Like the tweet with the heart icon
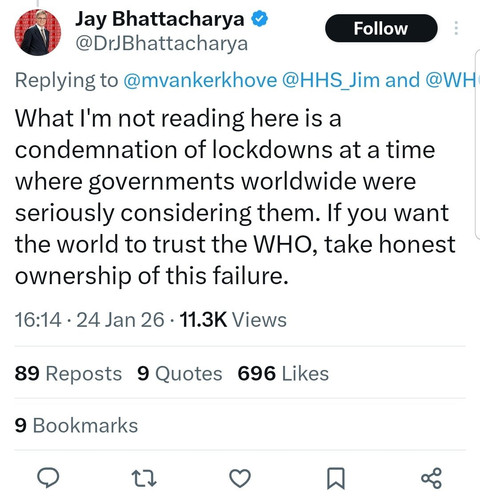This screenshot has width=480, height=500. [240, 478]
